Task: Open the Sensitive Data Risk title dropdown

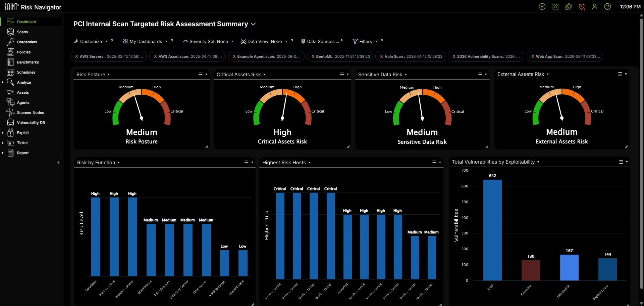Action: coord(406,75)
